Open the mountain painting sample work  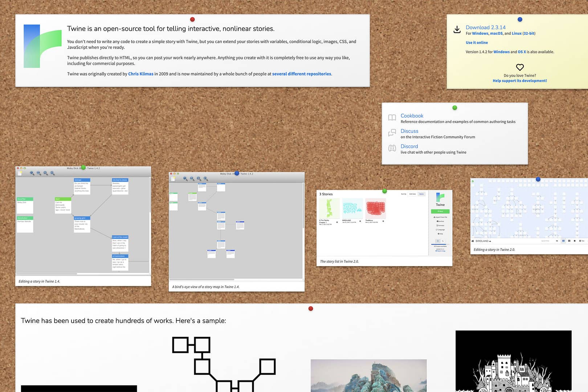click(369, 376)
